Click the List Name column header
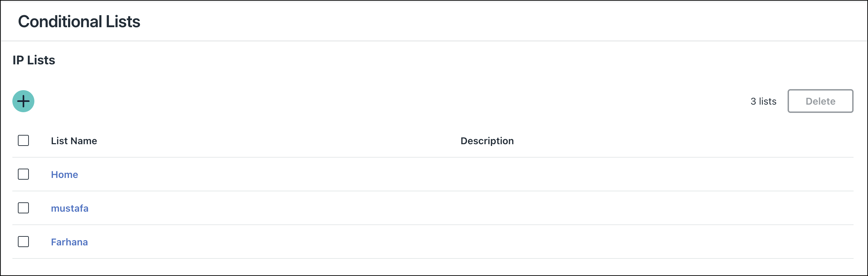 74,141
